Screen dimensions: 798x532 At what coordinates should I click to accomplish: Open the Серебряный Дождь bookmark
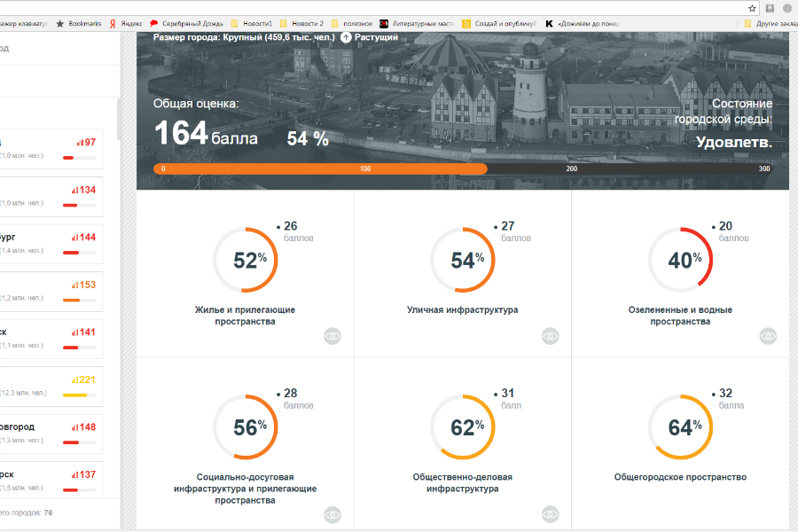[187, 23]
